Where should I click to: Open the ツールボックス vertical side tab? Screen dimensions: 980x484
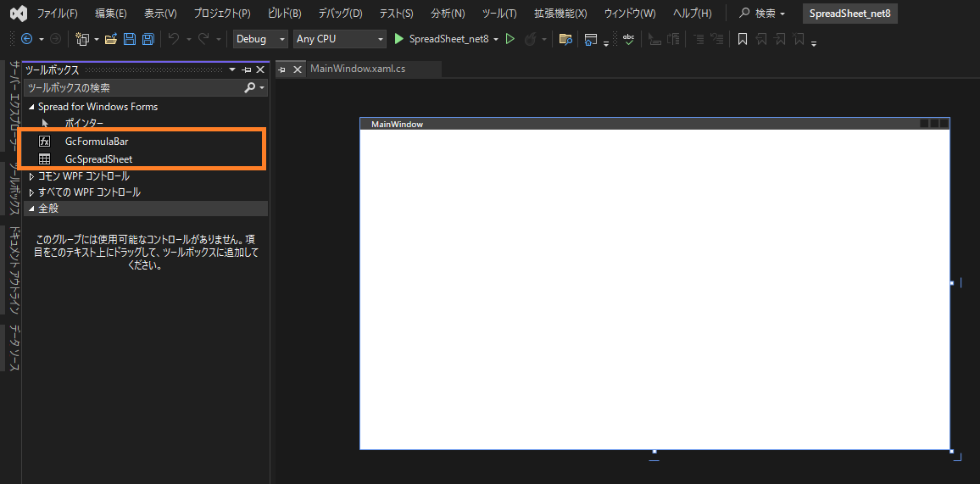point(14,188)
